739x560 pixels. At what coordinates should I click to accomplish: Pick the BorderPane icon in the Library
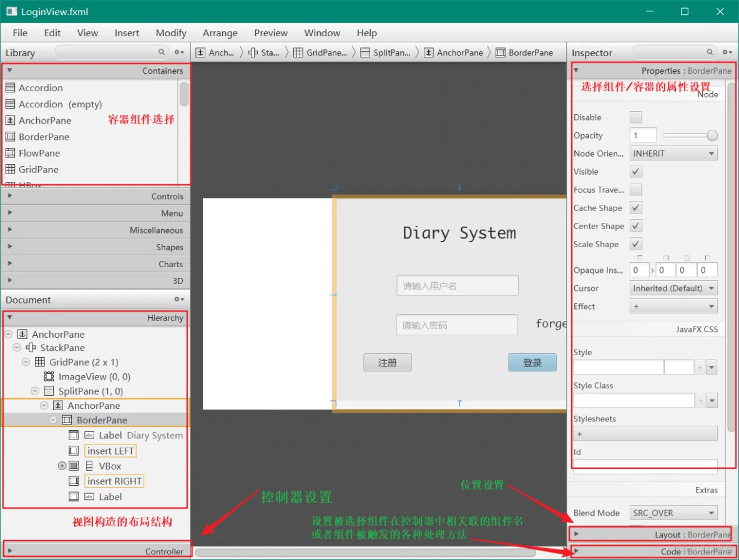pos(10,137)
